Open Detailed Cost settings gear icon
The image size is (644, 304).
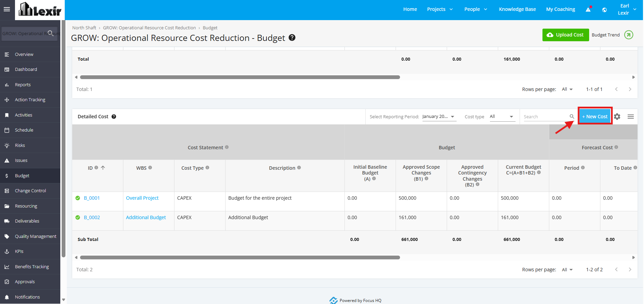617,117
